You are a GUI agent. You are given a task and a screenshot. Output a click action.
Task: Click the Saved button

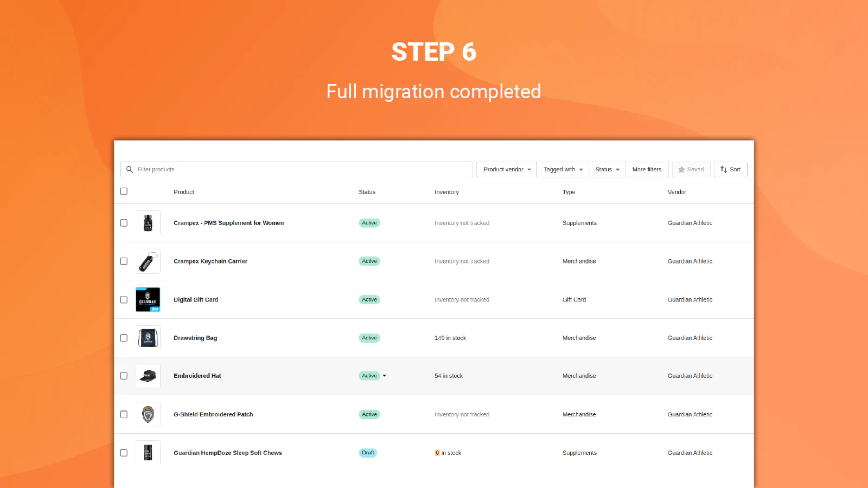coord(691,170)
